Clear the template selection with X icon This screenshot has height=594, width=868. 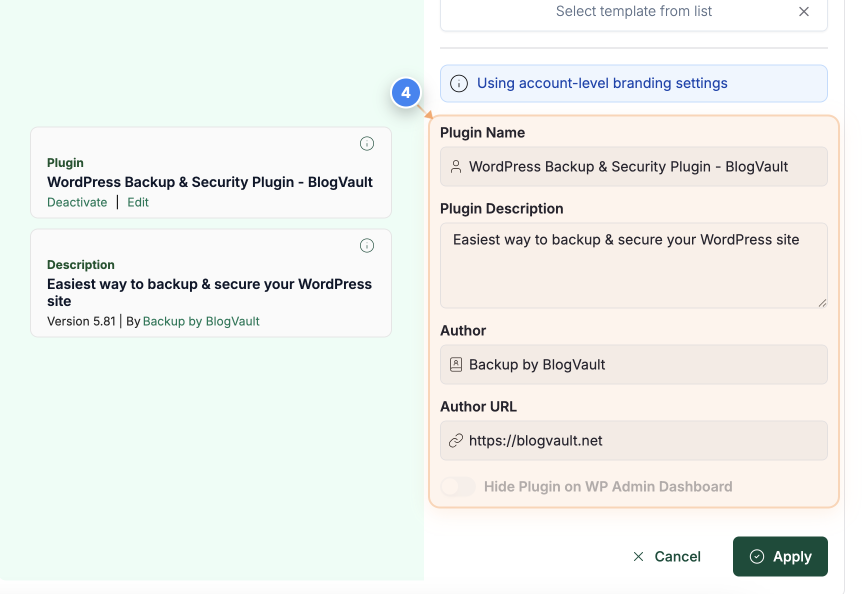[803, 11]
